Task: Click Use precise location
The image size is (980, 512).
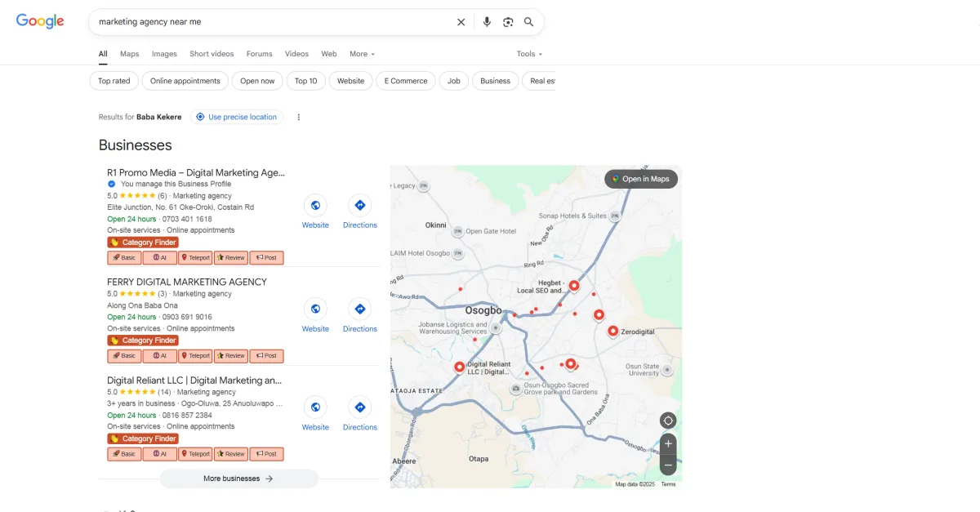Action: pyautogui.click(x=237, y=117)
